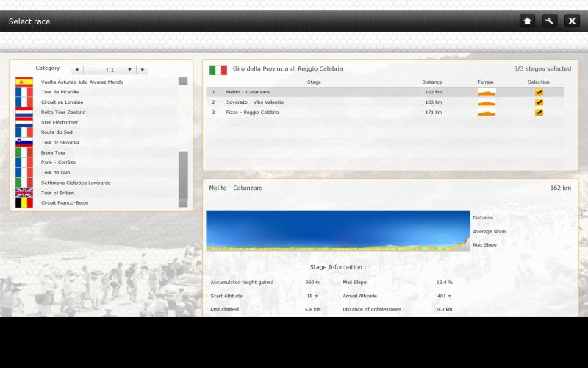The width and height of the screenshot is (588, 368).
Task: Click the Slovenian flag for Tour of Slovenia
Action: [x=24, y=142]
